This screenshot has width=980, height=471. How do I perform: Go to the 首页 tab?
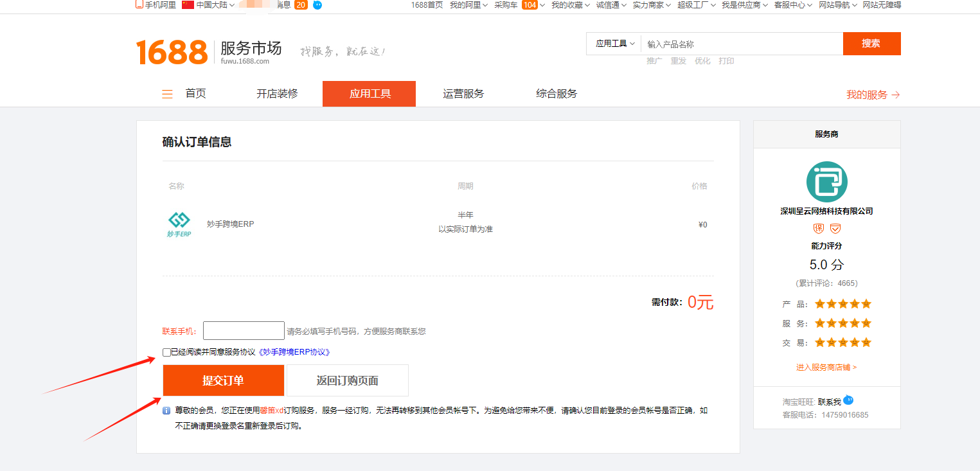(196, 94)
